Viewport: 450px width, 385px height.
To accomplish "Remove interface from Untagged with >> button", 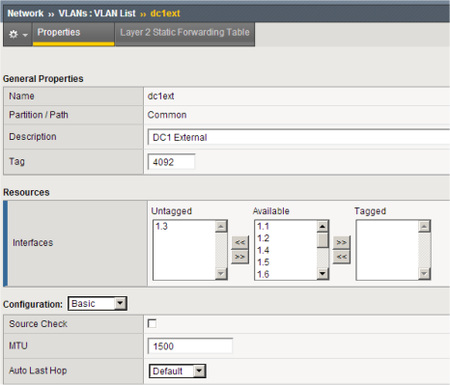I will tap(240, 257).
